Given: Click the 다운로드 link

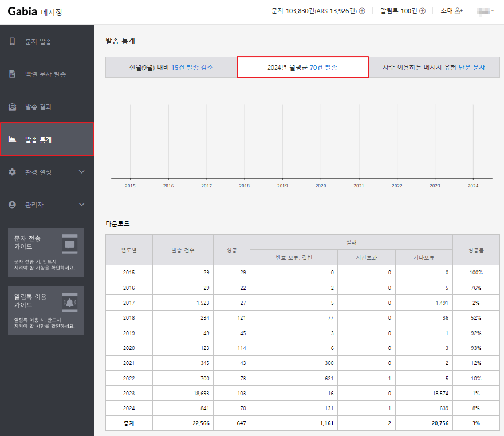Looking at the screenshot, I should pos(117,223).
